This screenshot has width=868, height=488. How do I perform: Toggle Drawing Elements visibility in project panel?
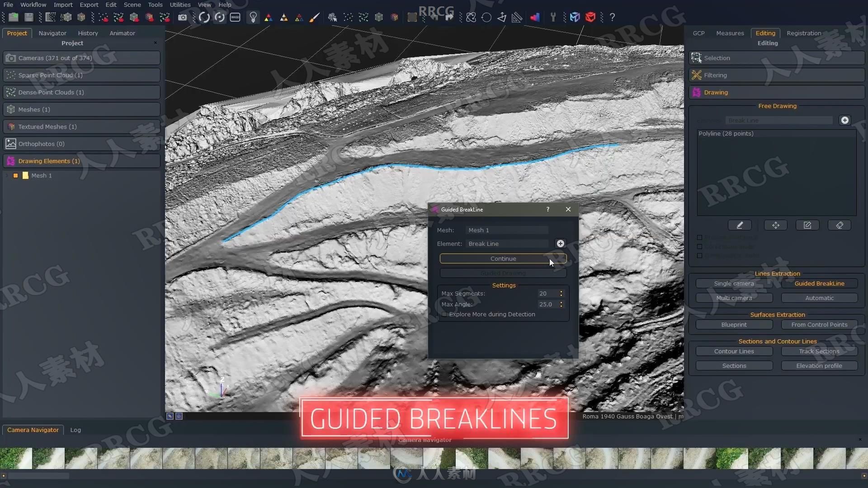point(11,161)
